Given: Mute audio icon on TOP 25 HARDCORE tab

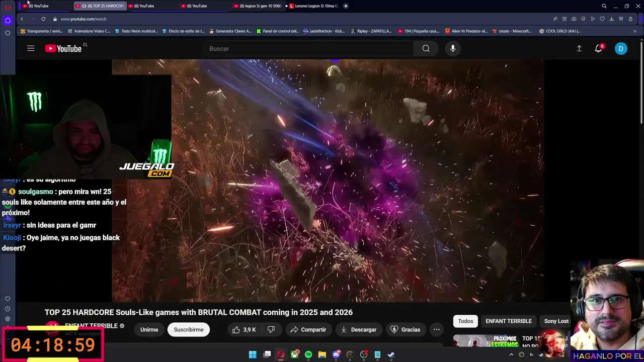Looking at the screenshot, I should 84,6.
